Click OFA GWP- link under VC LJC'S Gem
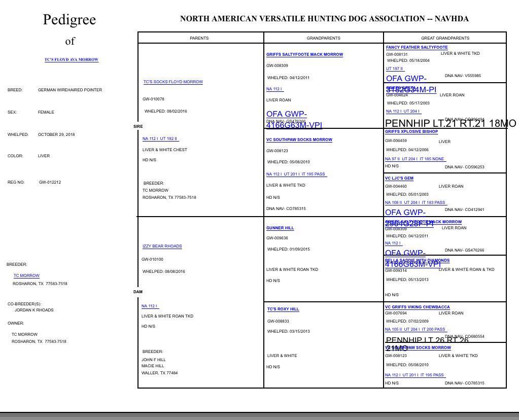This screenshot has width=519, height=420. click(405, 212)
